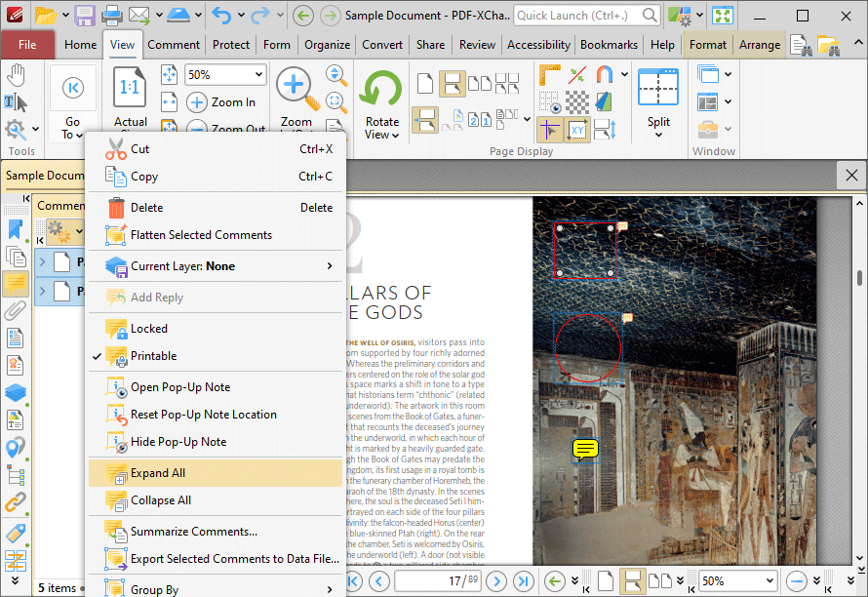Open the Rotate View dropdown arrow

(x=395, y=136)
